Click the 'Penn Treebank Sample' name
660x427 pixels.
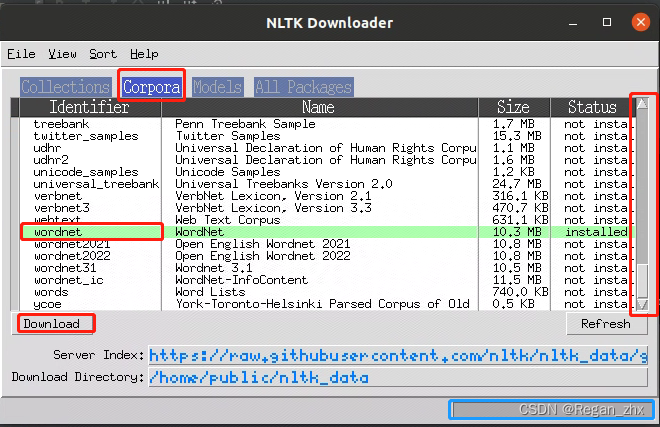245,124
